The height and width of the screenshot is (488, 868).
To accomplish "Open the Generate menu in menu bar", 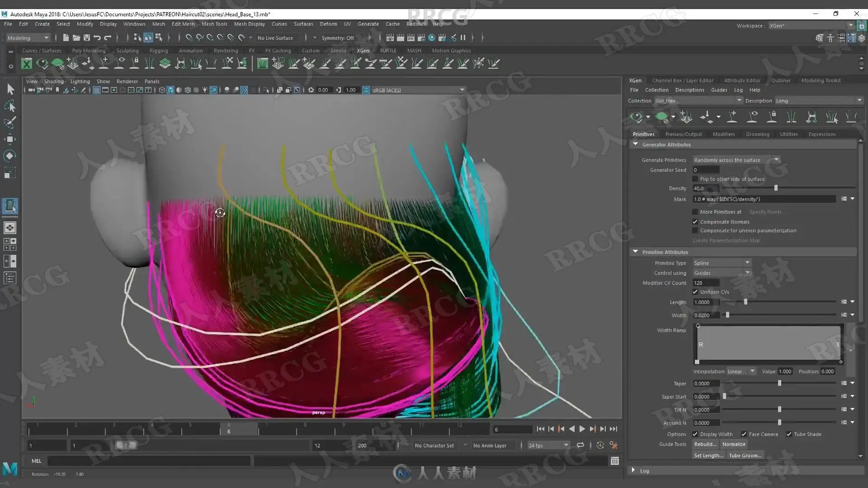I will click(x=368, y=24).
